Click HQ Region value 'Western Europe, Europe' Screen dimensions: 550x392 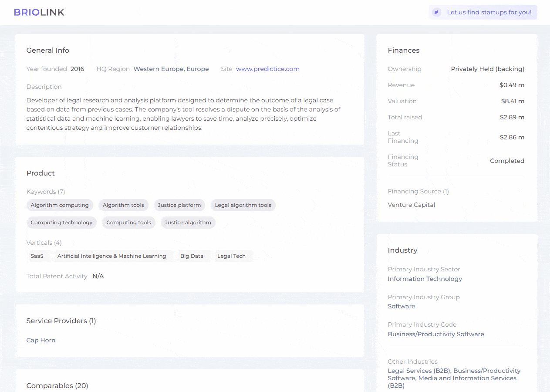point(171,69)
